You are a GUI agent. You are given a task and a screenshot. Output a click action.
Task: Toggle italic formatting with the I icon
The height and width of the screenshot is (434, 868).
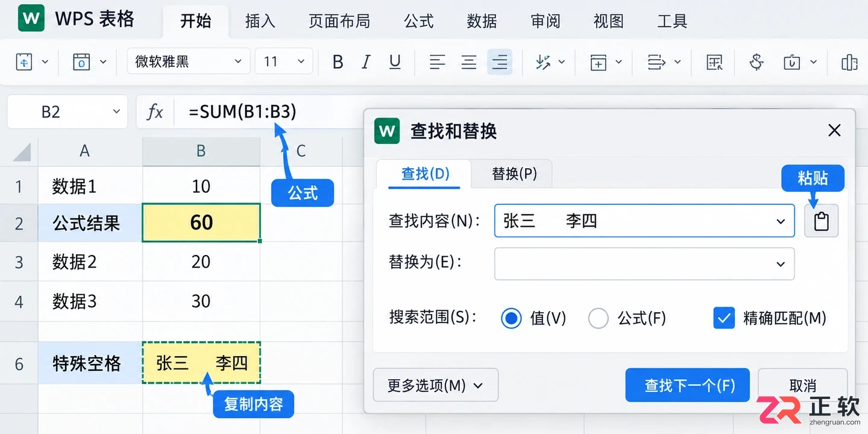366,61
